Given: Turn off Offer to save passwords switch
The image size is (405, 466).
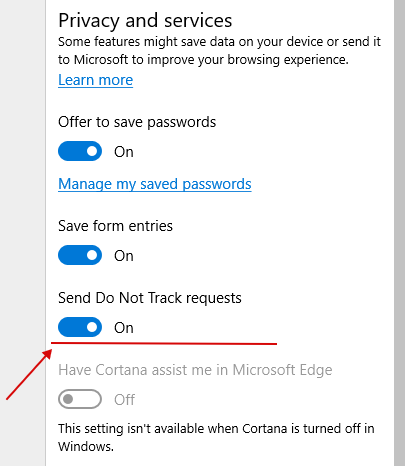Looking at the screenshot, I should click(x=80, y=151).
